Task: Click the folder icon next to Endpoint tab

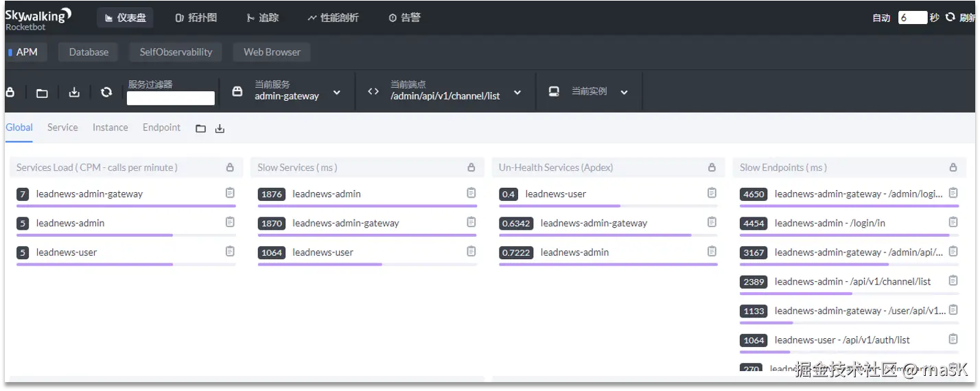Action: 201,128
